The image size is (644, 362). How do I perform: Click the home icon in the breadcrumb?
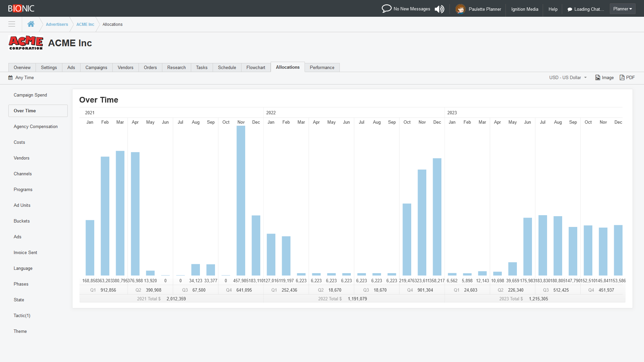[x=31, y=24]
